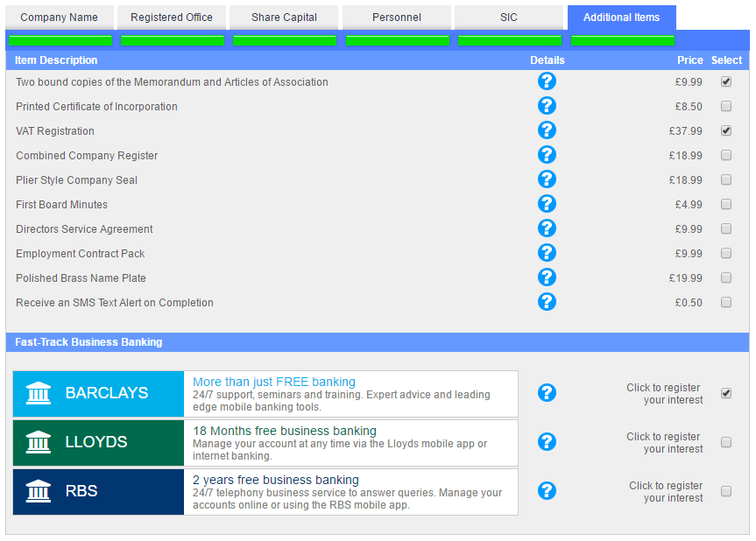Screen dimensions: 756x541
Task: Open Directors Service Agreement details
Action: pos(547,228)
